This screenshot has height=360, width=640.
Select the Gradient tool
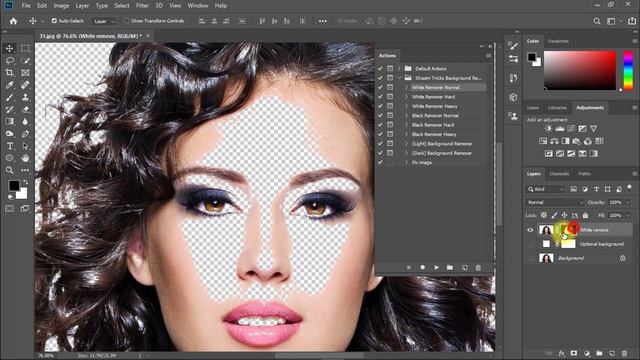click(x=9, y=121)
